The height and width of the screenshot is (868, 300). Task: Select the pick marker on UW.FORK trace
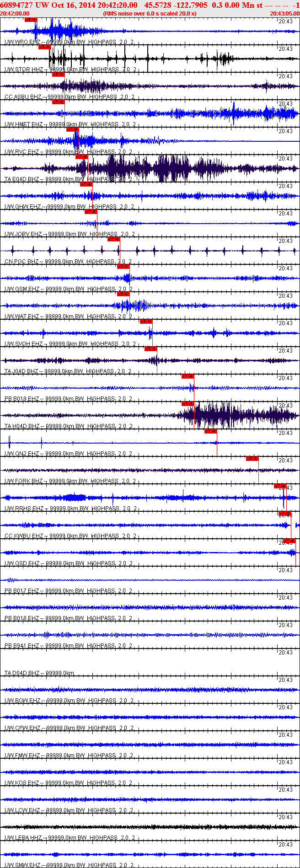pos(252,459)
